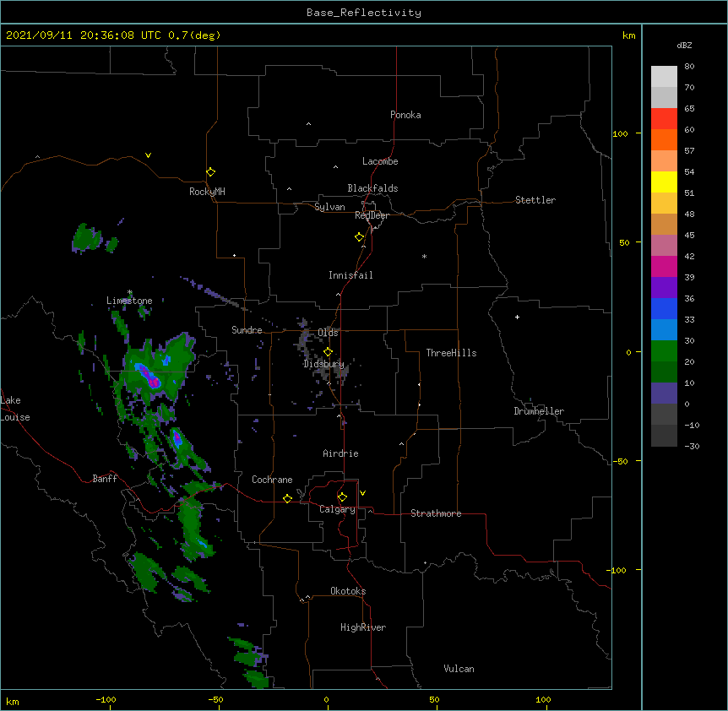The width and height of the screenshot is (728, 711).
Task: Click the yellow diamond marker between Olds and Didsbury
Action: point(328,352)
